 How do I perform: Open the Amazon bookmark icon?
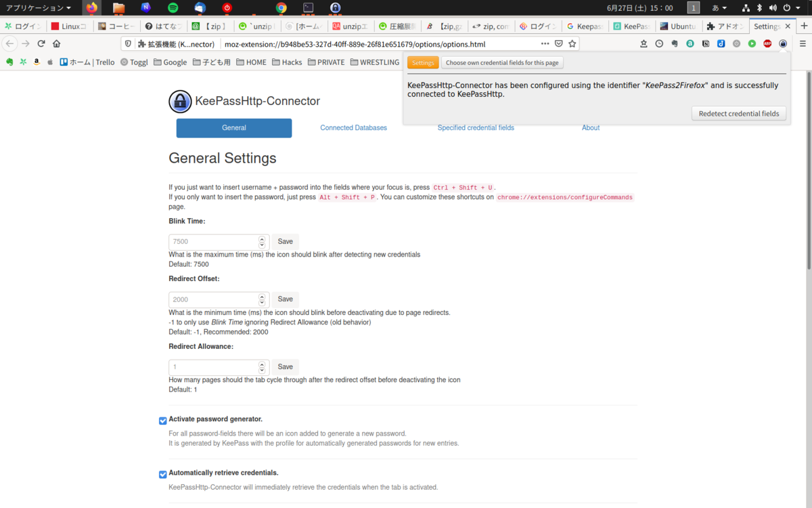coord(37,62)
